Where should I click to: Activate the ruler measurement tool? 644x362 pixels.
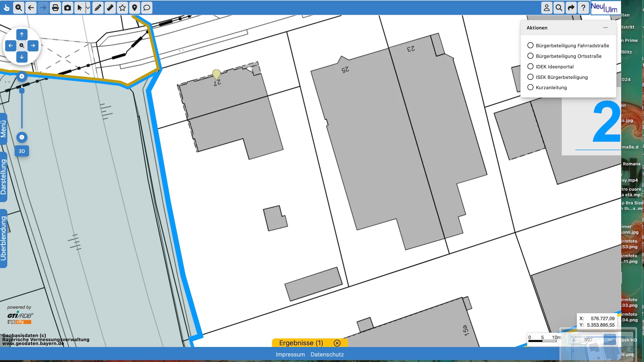[110, 8]
